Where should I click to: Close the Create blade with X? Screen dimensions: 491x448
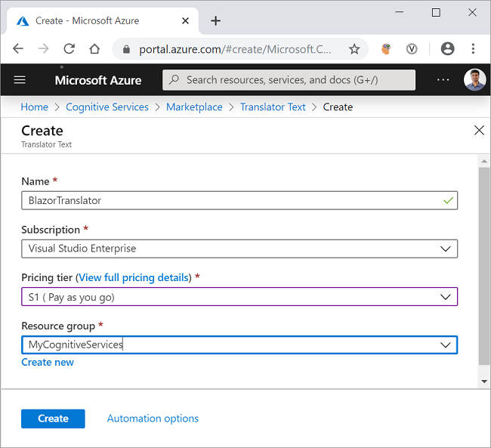[479, 131]
